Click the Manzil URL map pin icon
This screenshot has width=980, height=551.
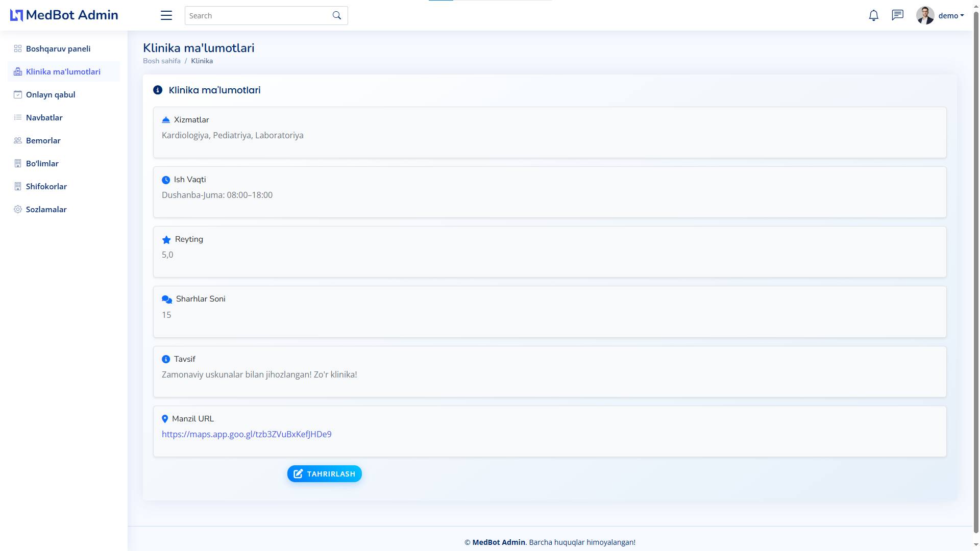[x=165, y=419]
